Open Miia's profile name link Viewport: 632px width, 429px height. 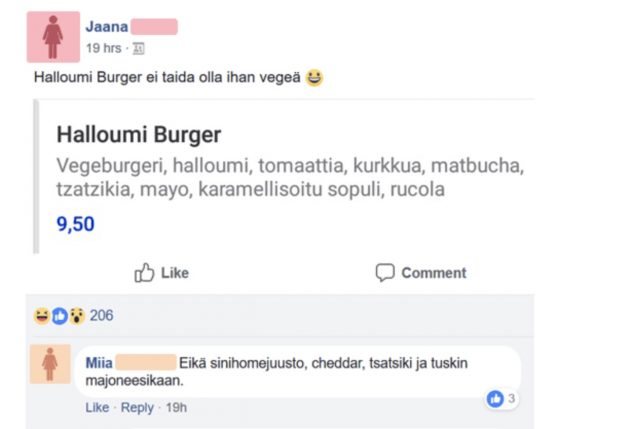99,362
